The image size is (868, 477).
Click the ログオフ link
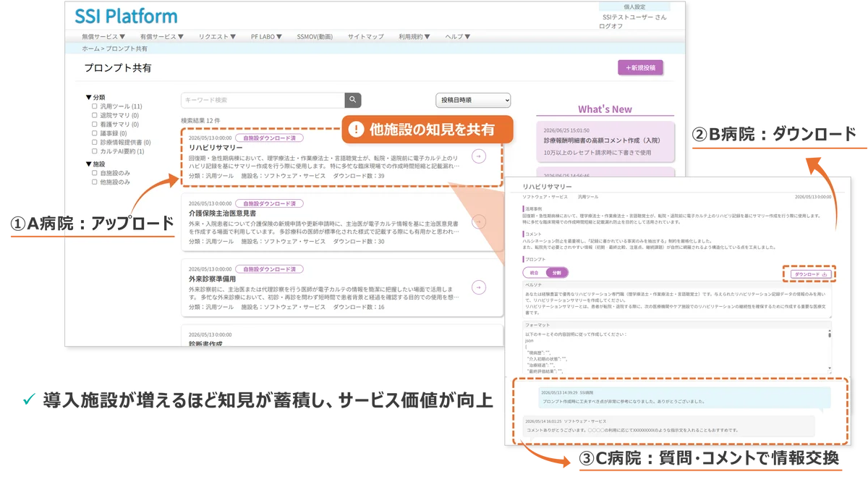coord(611,26)
